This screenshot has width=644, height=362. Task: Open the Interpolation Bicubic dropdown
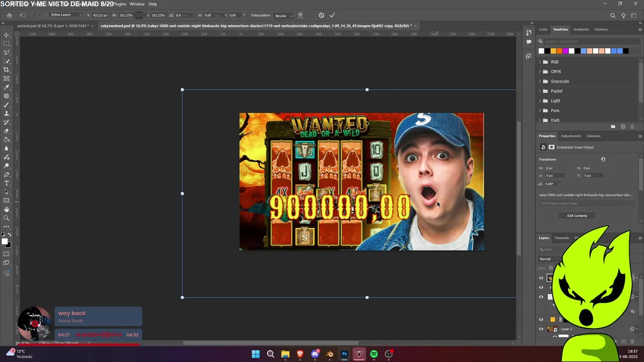[283, 16]
